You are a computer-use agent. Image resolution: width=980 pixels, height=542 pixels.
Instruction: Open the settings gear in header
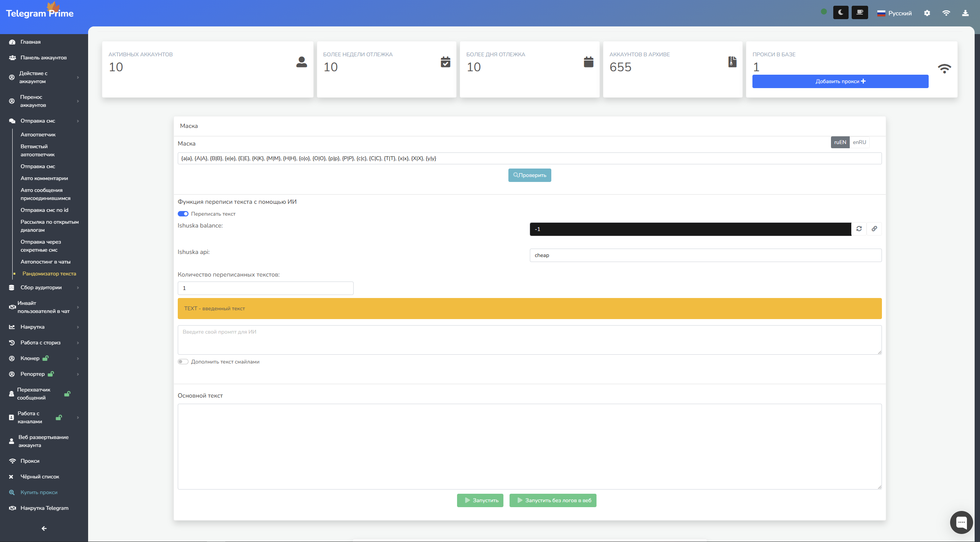click(x=927, y=13)
